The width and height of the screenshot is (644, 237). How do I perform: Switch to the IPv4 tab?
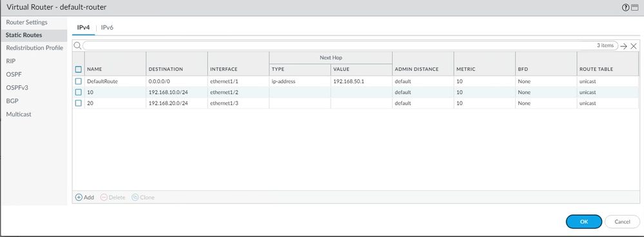coord(83,28)
